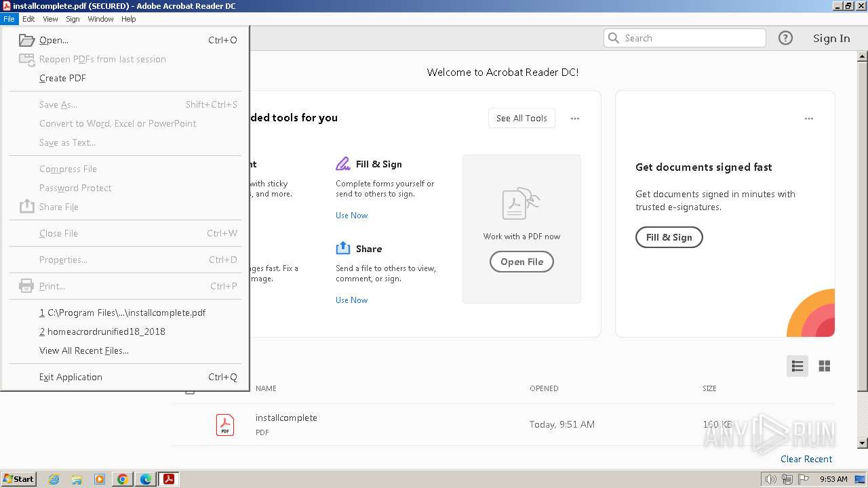Viewport: 868px width, 488px height.
Task: Click Save as Text... menu entry
Action: (x=125, y=142)
